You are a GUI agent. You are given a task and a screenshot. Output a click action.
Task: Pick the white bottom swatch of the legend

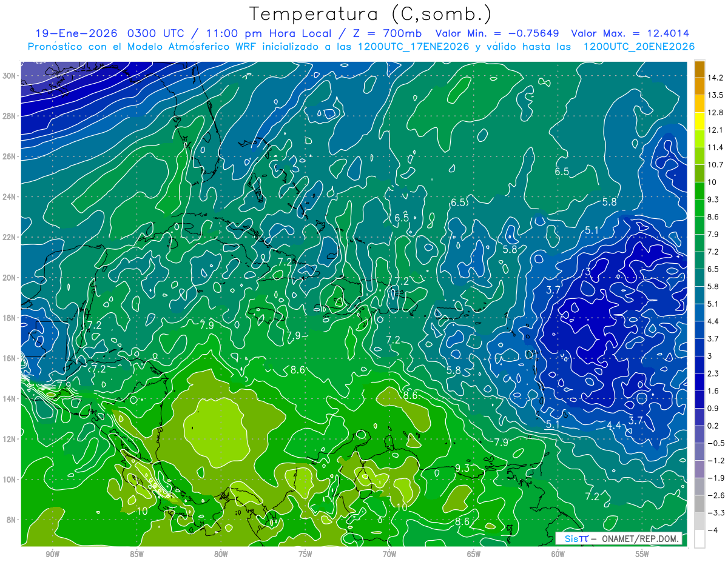[x=699, y=538]
